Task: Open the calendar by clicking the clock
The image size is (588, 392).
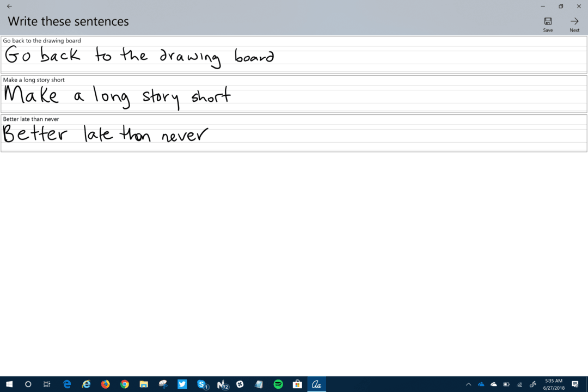Action: (554, 384)
